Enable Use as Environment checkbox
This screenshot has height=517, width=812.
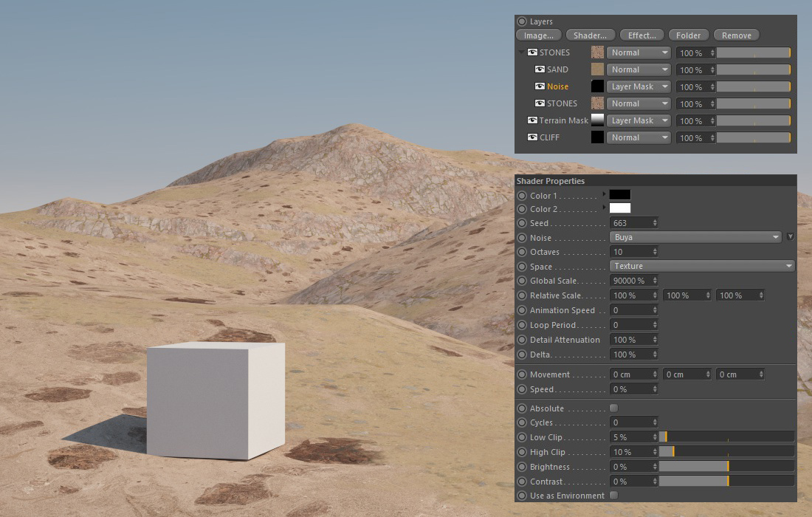(x=613, y=496)
